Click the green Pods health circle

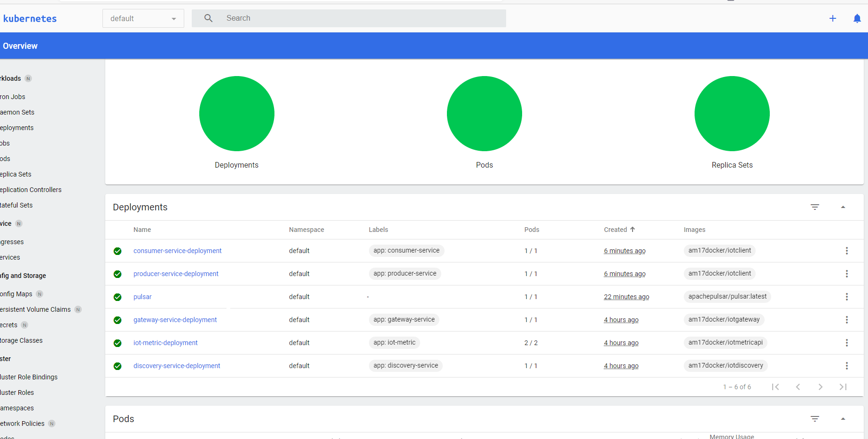[x=484, y=114]
